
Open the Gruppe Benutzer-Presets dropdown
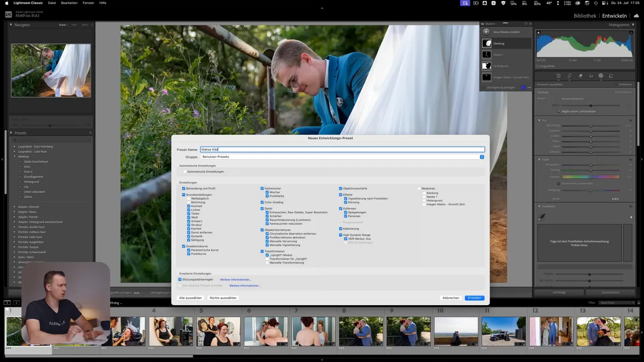tap(342, 157)
